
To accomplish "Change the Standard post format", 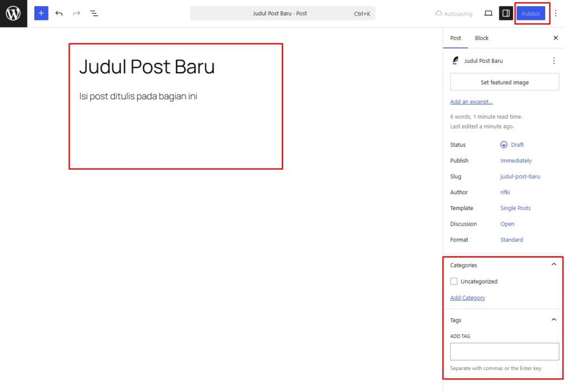I will pyautogui.click(x=511, y=240).
